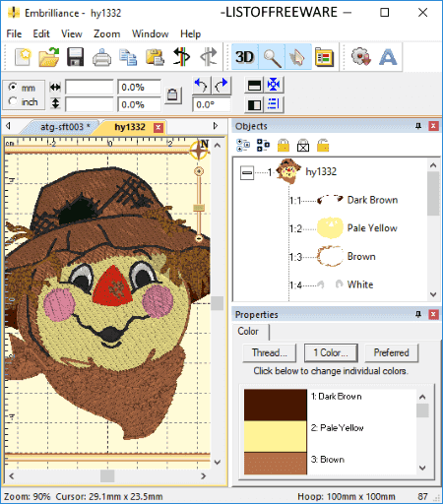Click tab strip right arrow
This screenshot has width=443, height=504.
point(216,126)
